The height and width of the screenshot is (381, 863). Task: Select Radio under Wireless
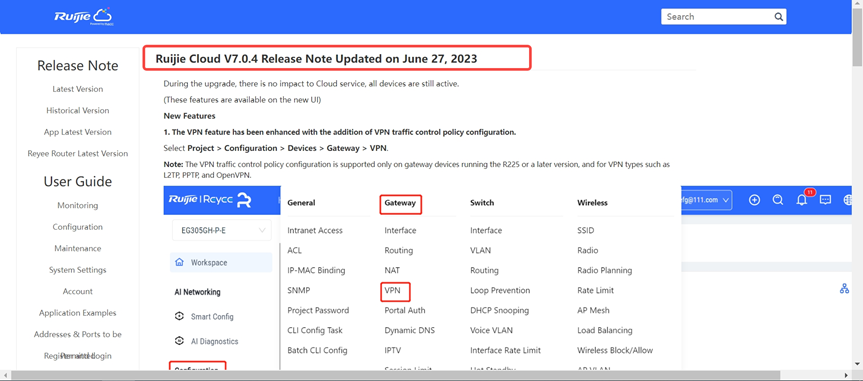click(x=587, y=251)
